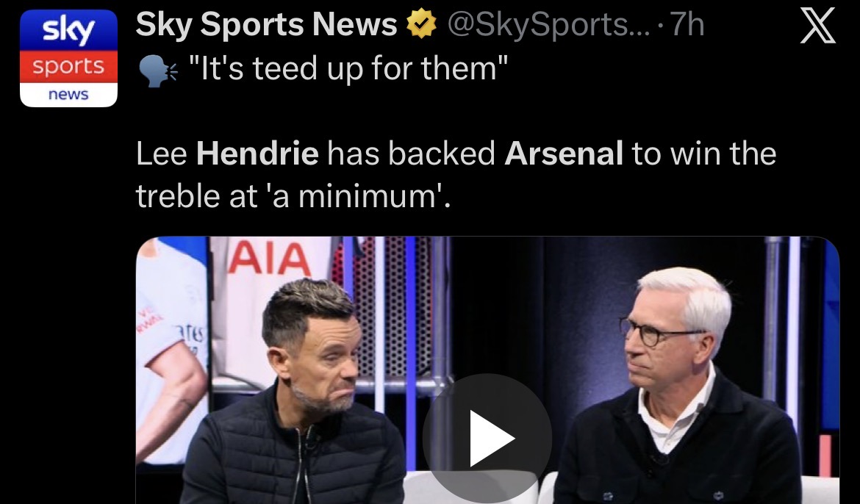Screen dimensions: 860x504
Task: Click the red "sports" band in the avatar
Action: tap(68, 66)
